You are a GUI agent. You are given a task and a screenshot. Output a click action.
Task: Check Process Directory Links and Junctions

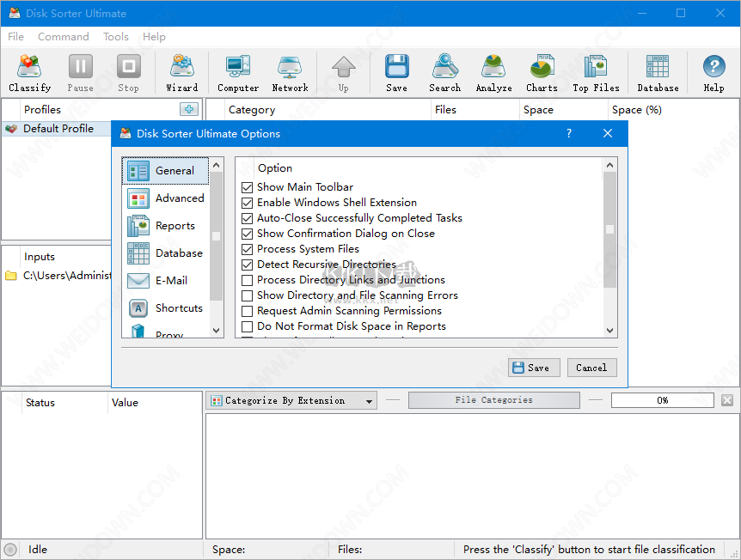[247, 280]
